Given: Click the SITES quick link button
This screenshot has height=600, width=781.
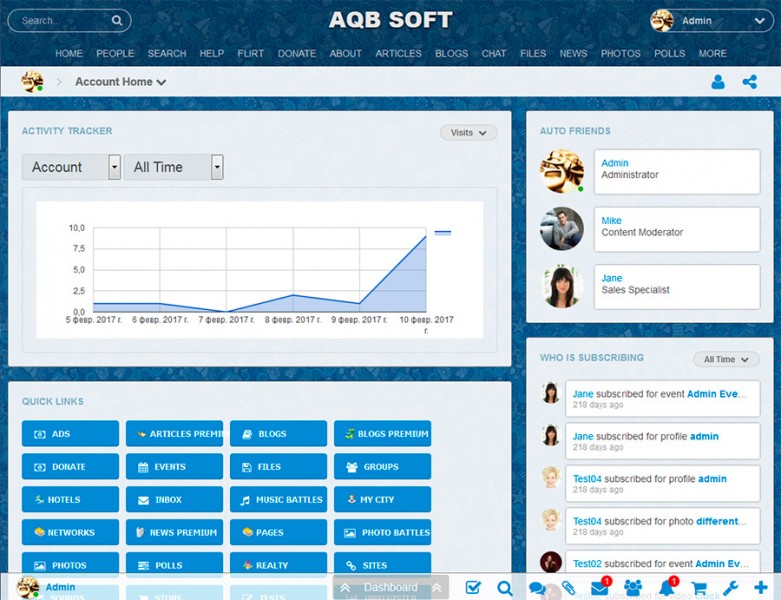Looking at the screenshot, I should tap(383, 565).
